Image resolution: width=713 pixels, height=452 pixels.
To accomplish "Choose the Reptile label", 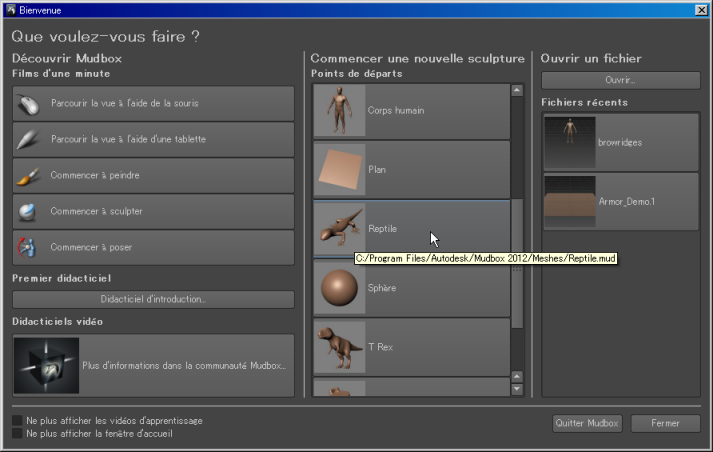I will [x=382, y=229].
